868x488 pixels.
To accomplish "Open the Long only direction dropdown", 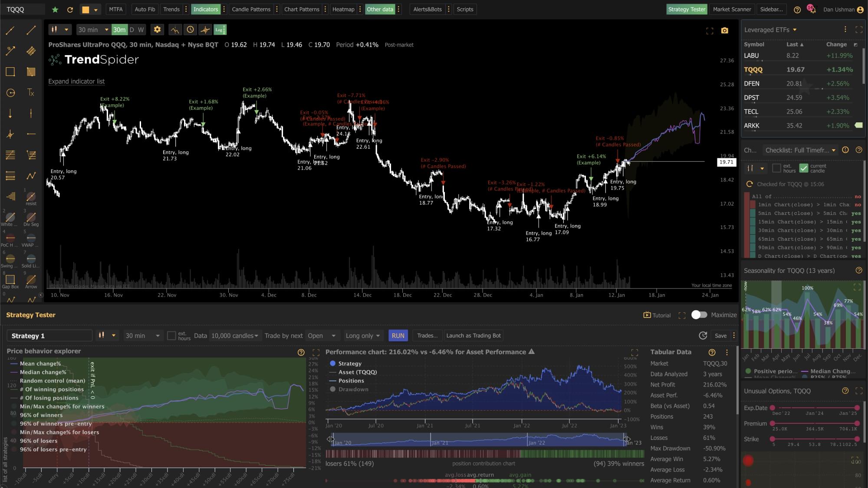I will 362,335.
